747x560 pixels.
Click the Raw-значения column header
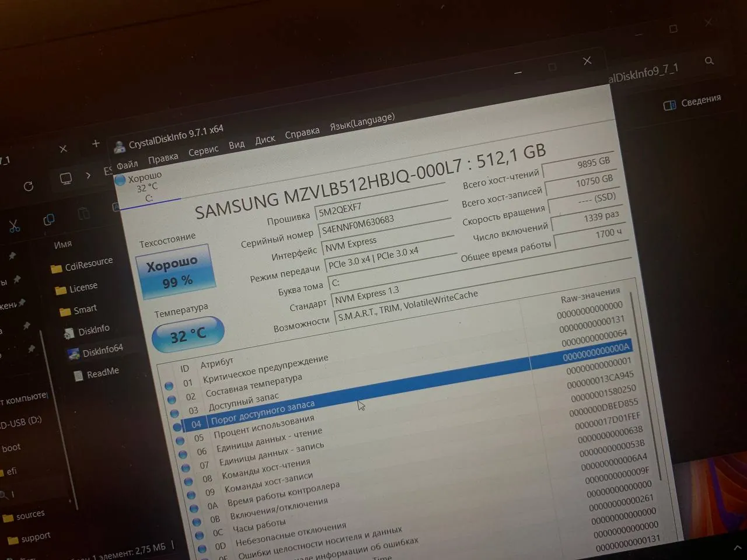coord(590,296)
